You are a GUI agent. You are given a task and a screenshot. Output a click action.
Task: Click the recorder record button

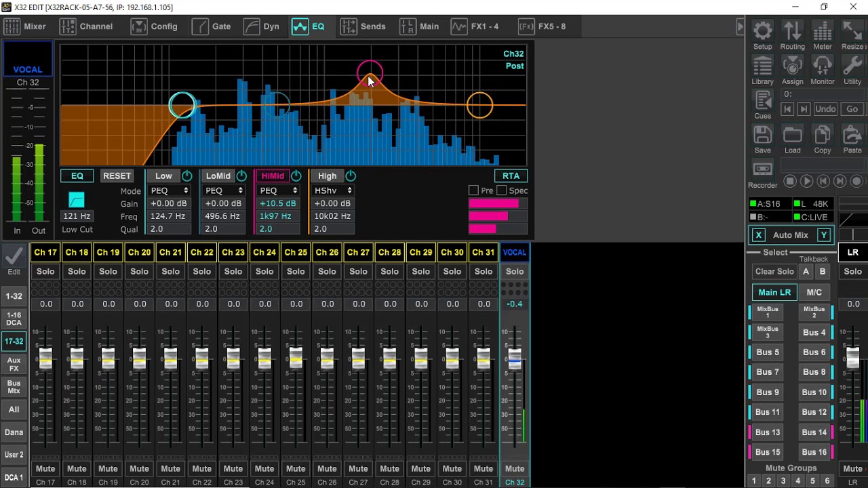click(856, 182)
